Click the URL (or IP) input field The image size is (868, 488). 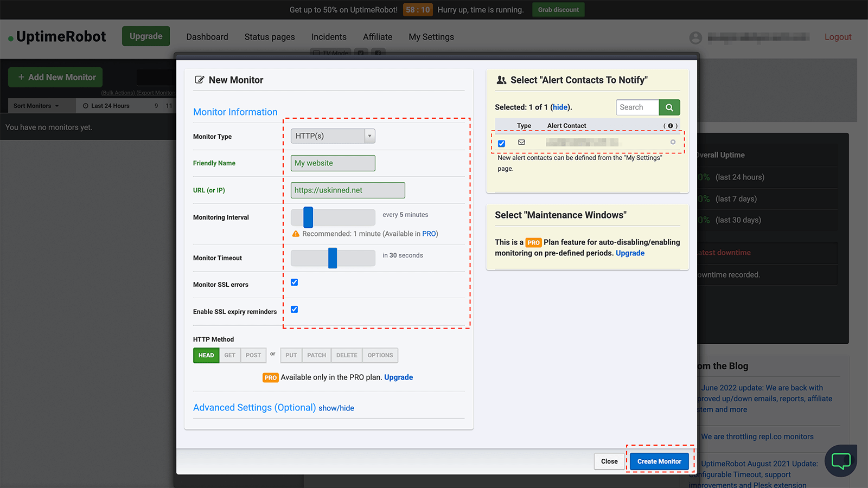(348, 190)
